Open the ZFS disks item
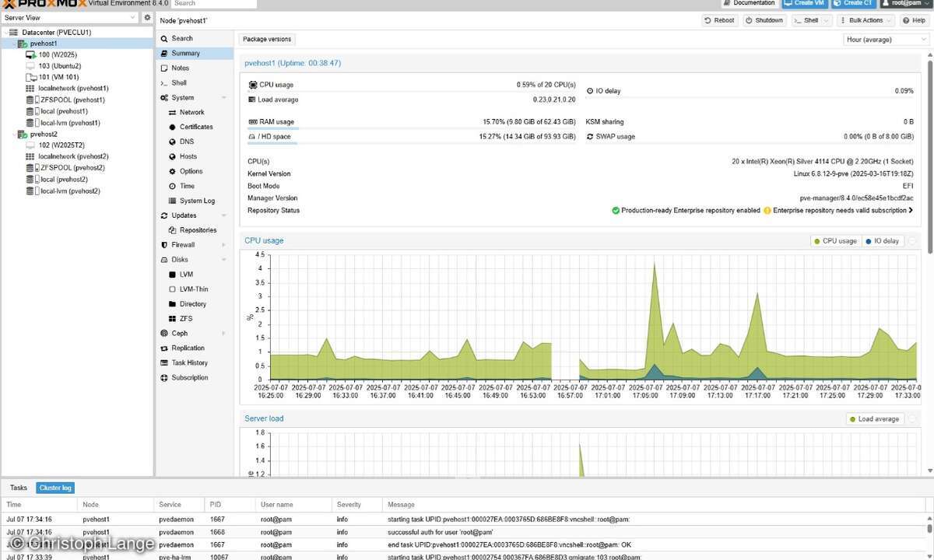934x560 pixels. 195,319
